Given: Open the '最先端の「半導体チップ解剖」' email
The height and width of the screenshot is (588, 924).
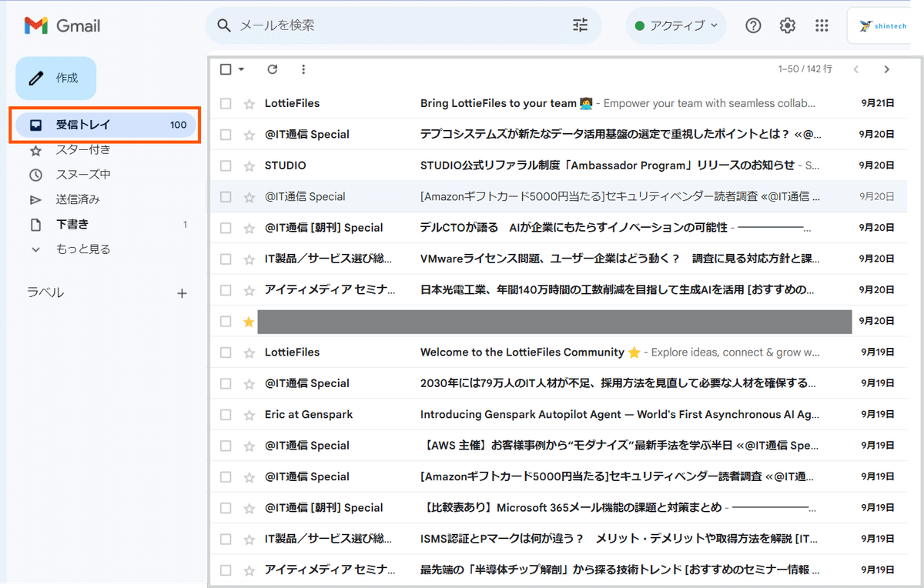Looking at the screenshot, I should [x=558, y=570].
